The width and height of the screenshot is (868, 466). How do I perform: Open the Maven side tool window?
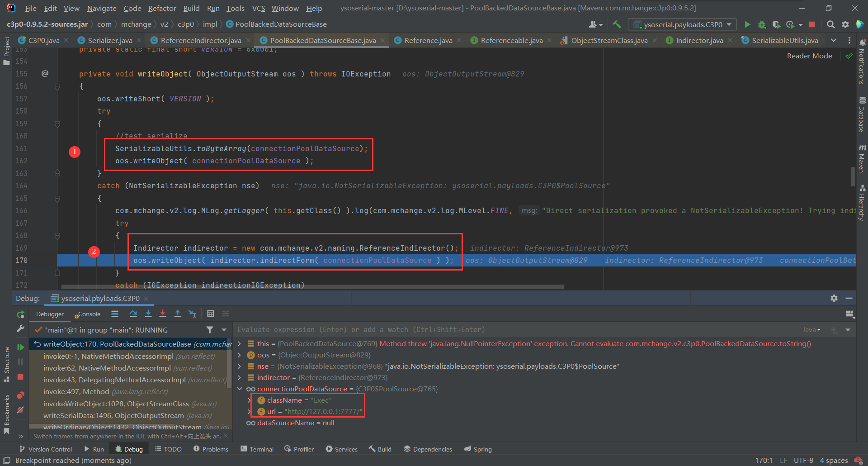click(x=862, y=158)
